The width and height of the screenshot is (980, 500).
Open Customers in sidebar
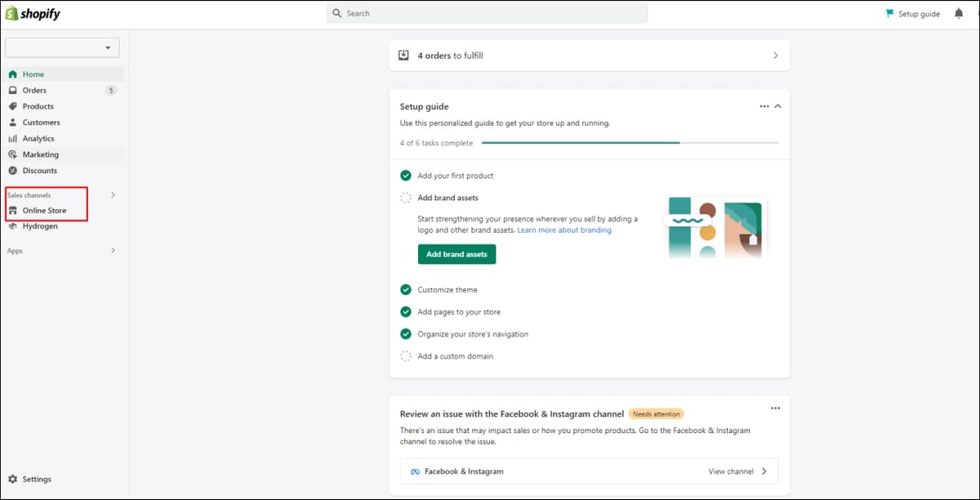click(x=42, y=123)
